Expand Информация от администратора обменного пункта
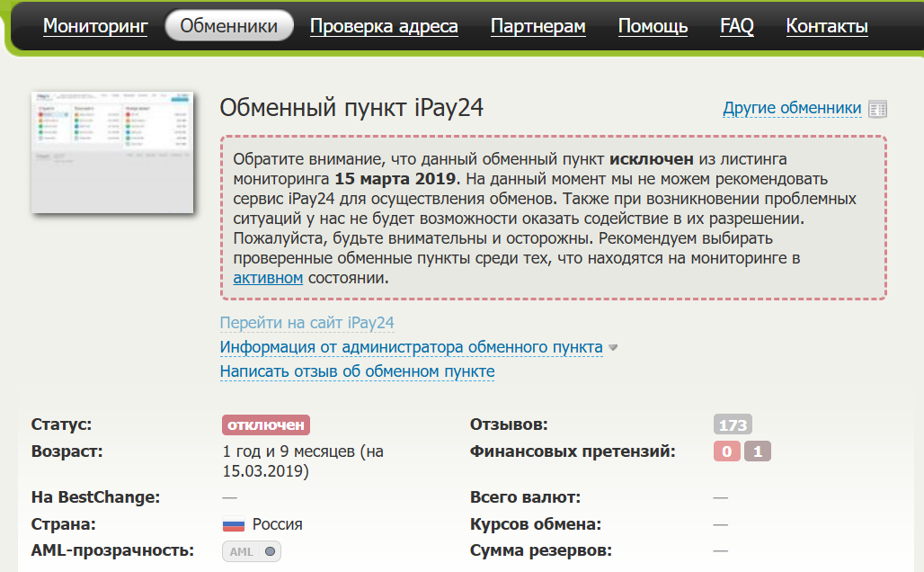The width and height of the screenshot is (924, 572). click(412, 347)
